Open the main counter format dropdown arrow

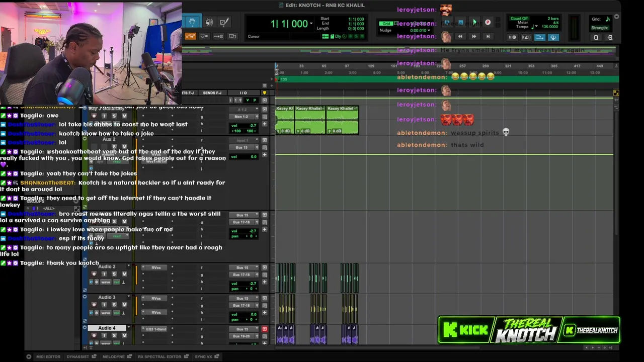tap(311, 24)
